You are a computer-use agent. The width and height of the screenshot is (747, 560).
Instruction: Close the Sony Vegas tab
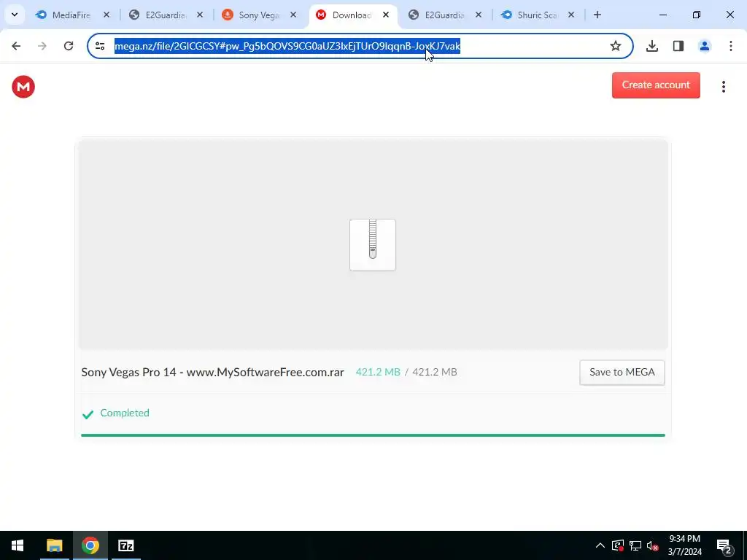click(x=293, y=15)
